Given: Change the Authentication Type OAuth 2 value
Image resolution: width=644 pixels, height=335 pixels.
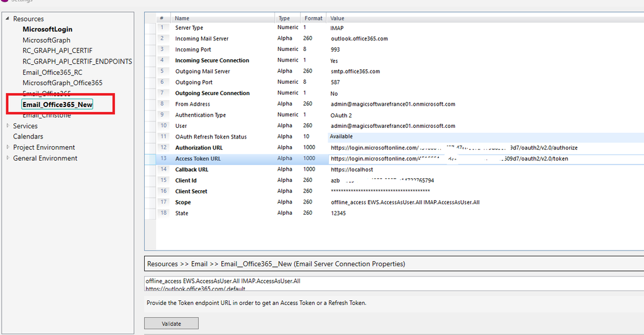Looking at the screenshot, I should pyautogui.click(x=341, y=115).
